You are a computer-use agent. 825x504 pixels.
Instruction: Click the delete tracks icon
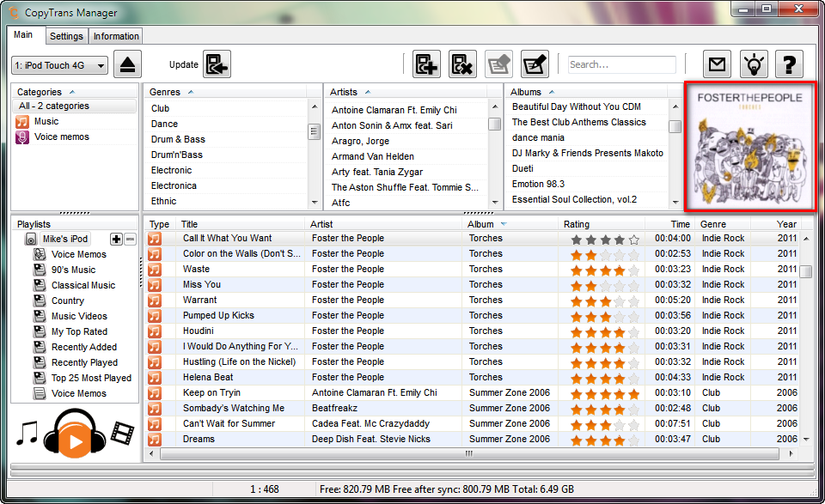click(x=462, y=64)
